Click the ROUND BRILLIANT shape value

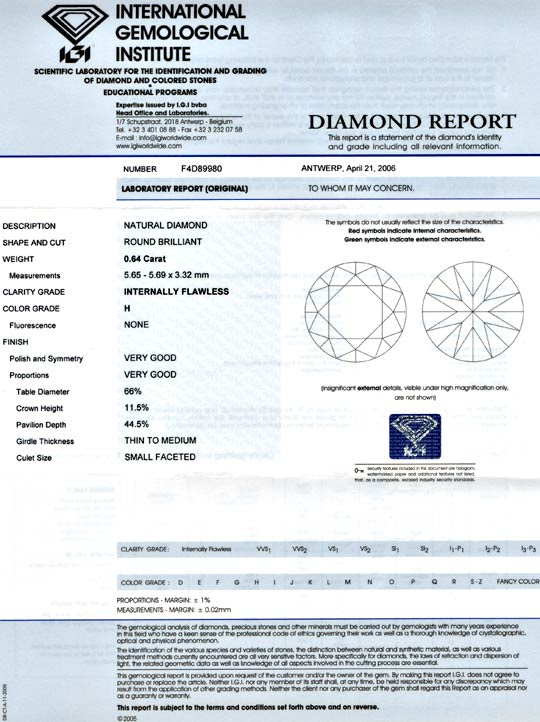click(x=163, y=242)
